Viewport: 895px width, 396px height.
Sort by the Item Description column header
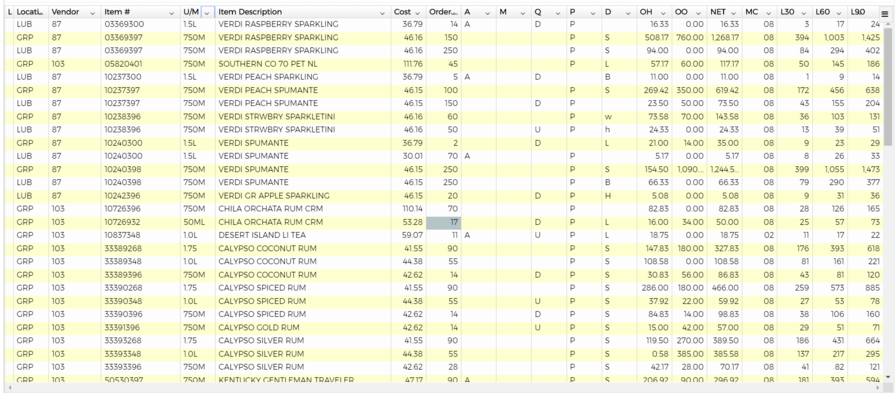[250, 12]
